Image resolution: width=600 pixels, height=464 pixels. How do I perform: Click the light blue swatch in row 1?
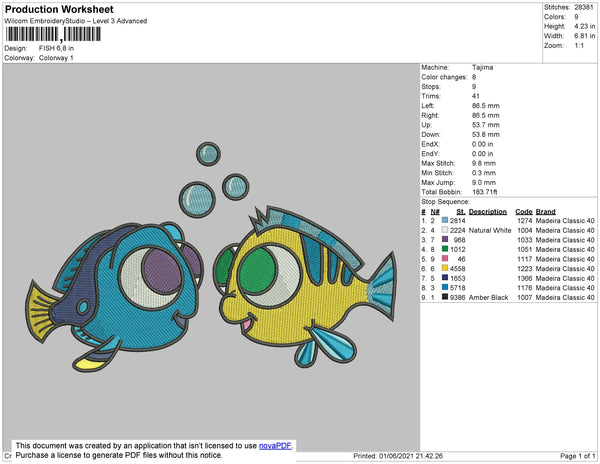[445, 220]
